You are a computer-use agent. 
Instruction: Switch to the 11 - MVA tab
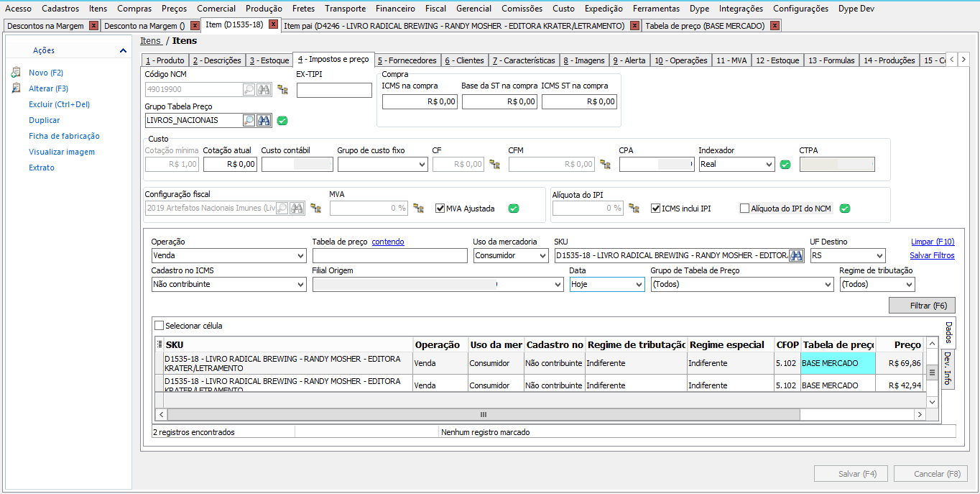tap(731, 60)
